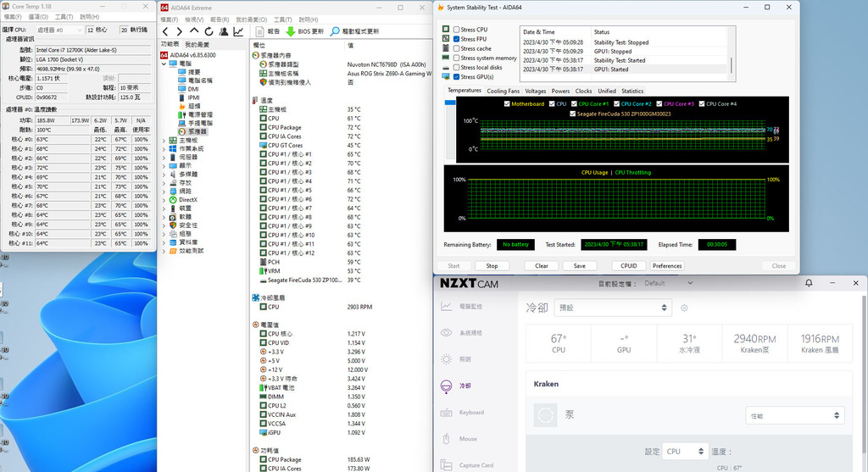Toggle Motherboard graph checkbox

507,103
